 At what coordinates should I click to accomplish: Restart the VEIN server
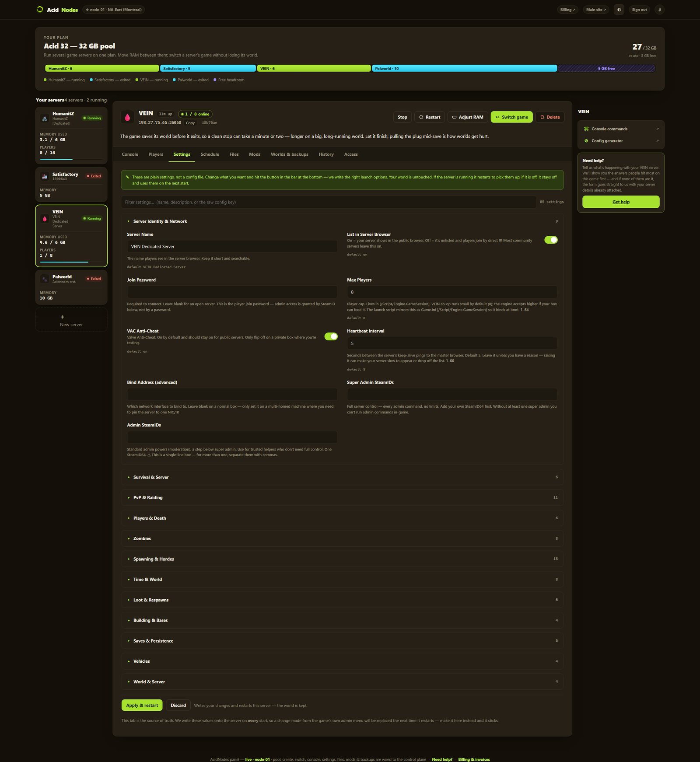(430, 117)
